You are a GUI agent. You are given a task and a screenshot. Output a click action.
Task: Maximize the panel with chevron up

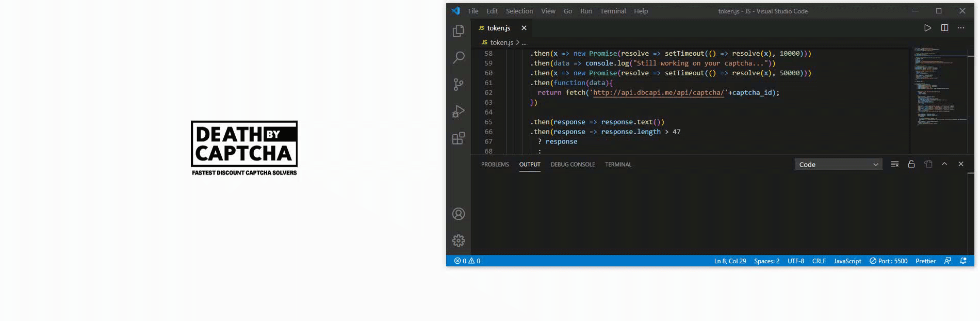coord(944,164)
